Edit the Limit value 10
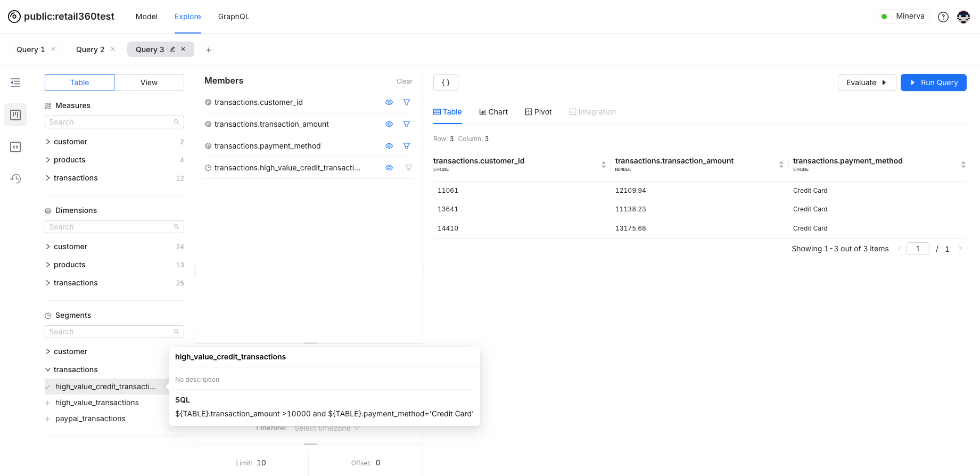980x476 pixels. tap(261, 463)
